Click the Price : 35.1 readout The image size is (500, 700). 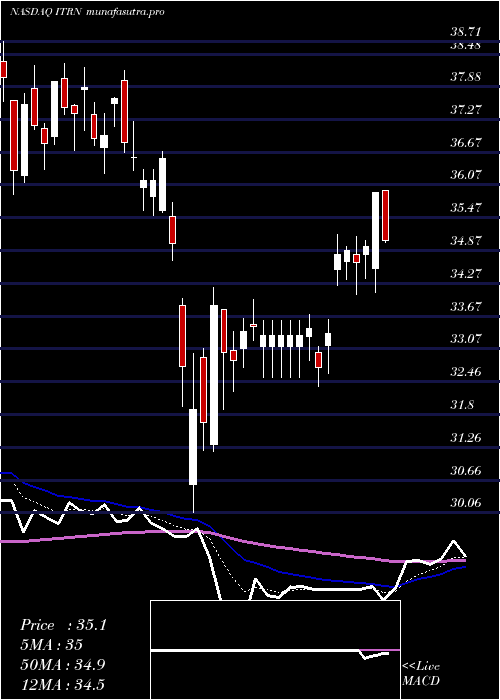click(x=63, y=625)
